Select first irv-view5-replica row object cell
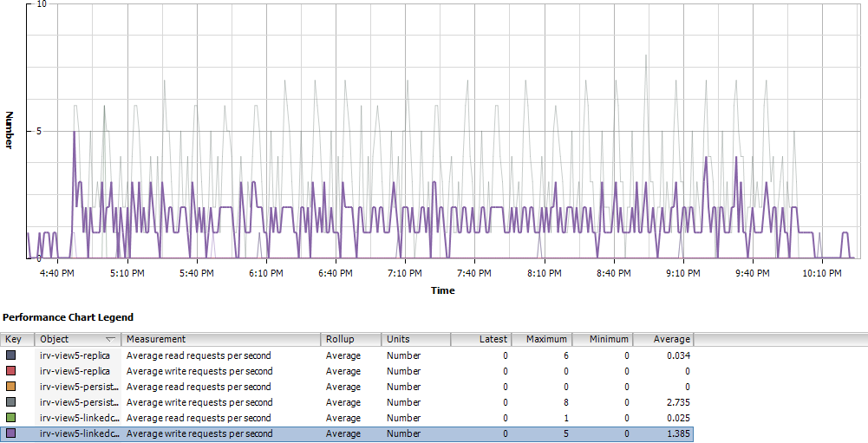Image resolution: width=868 pixels, height=443 pixels. pos(77,355)
